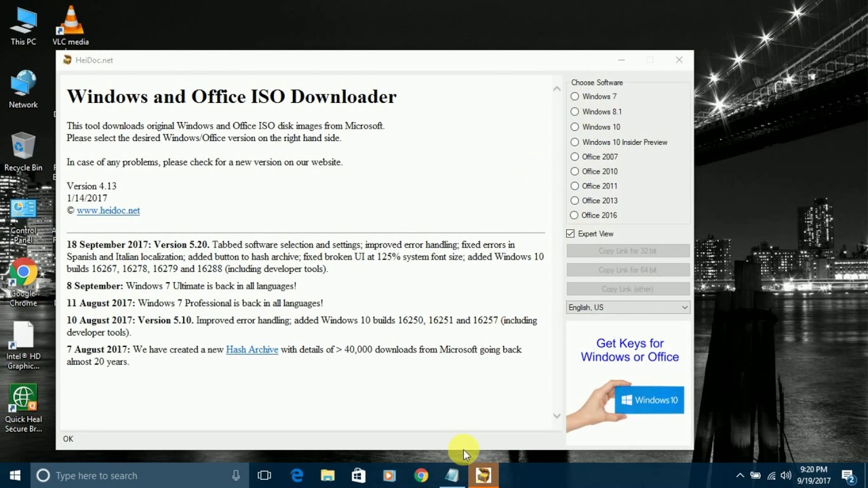Open the Recycle Bin desktop icon

coord(23,152)
